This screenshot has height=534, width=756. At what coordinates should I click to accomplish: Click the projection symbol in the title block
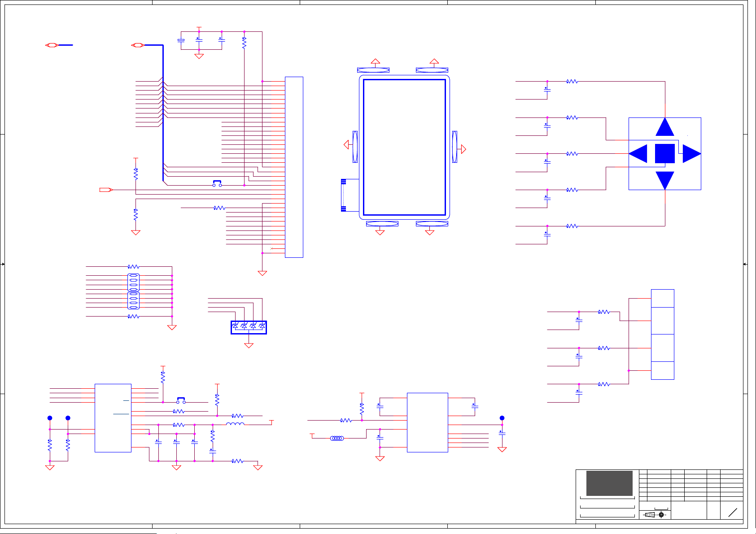(x=655, y=515)
